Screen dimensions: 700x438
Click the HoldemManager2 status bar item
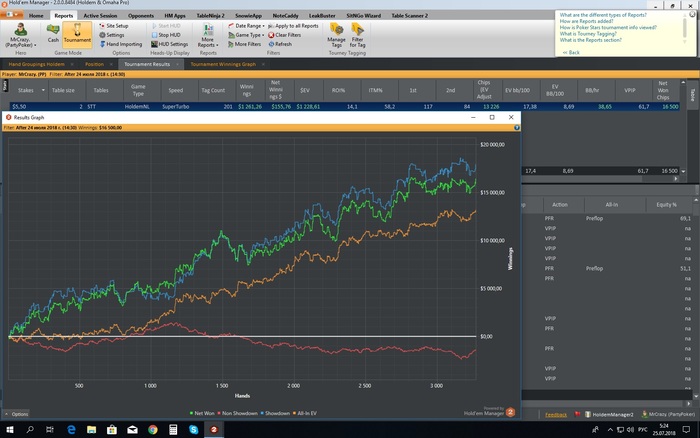[x=609, y=415]
